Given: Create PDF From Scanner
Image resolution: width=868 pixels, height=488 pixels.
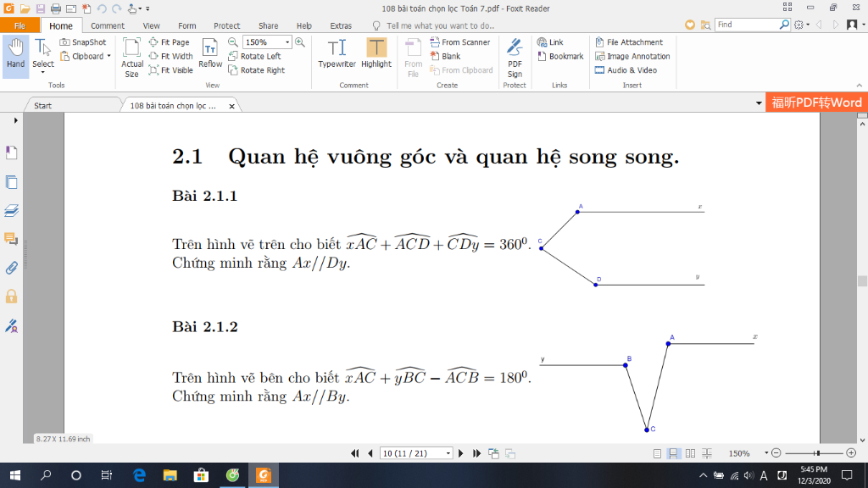Looking at the screenshot, I should [x=460, y=42].
